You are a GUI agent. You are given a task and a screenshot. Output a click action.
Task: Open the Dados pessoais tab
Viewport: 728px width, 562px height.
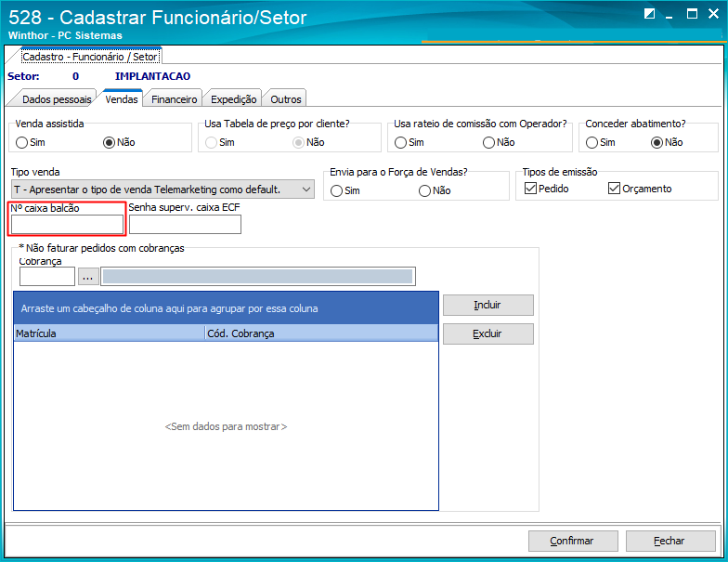pos(57,99)
